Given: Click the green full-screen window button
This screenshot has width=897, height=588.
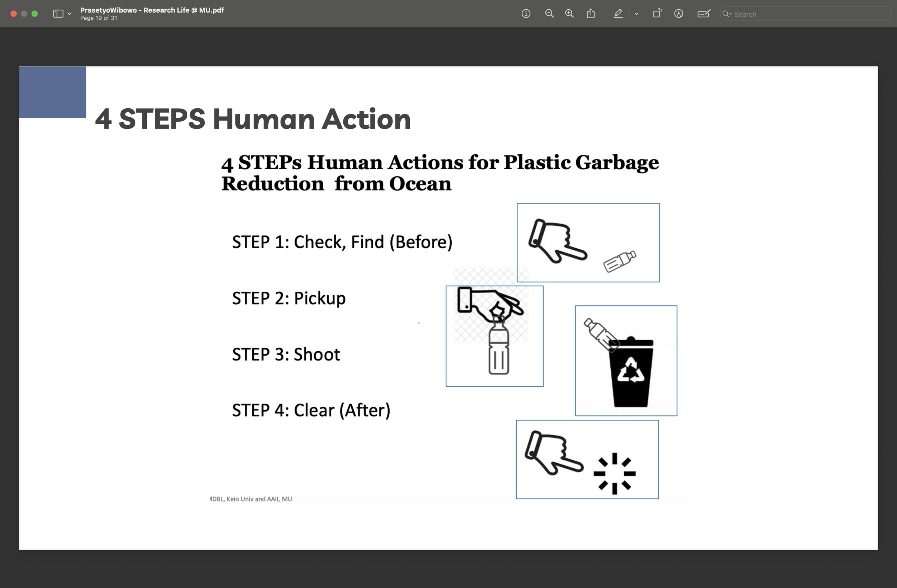Looking at the screenshot, I should click(x=35, y=14).
